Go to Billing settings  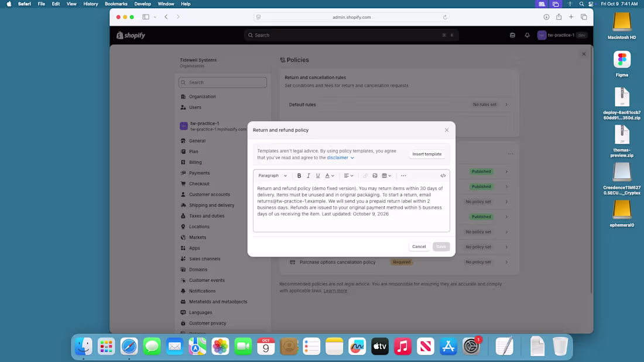click(195, 162)
